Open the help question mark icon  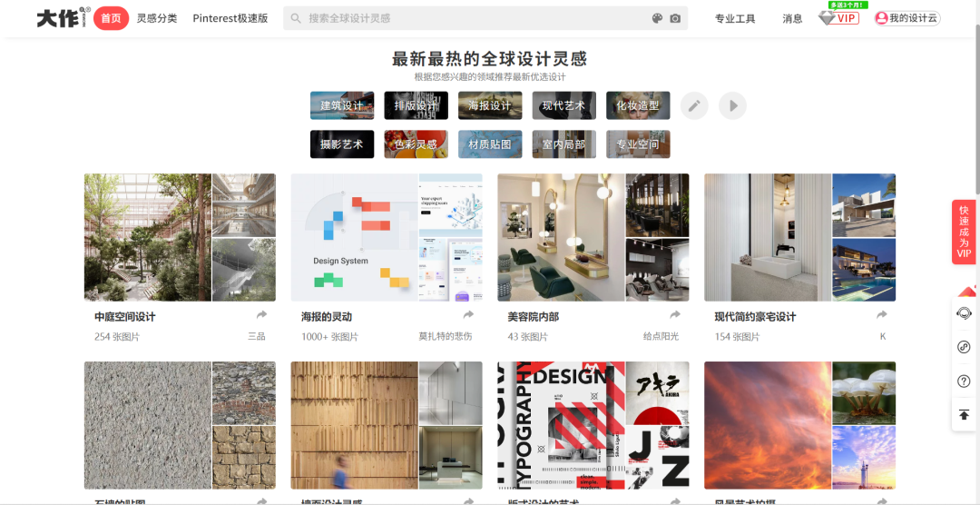tap(964, 381)
